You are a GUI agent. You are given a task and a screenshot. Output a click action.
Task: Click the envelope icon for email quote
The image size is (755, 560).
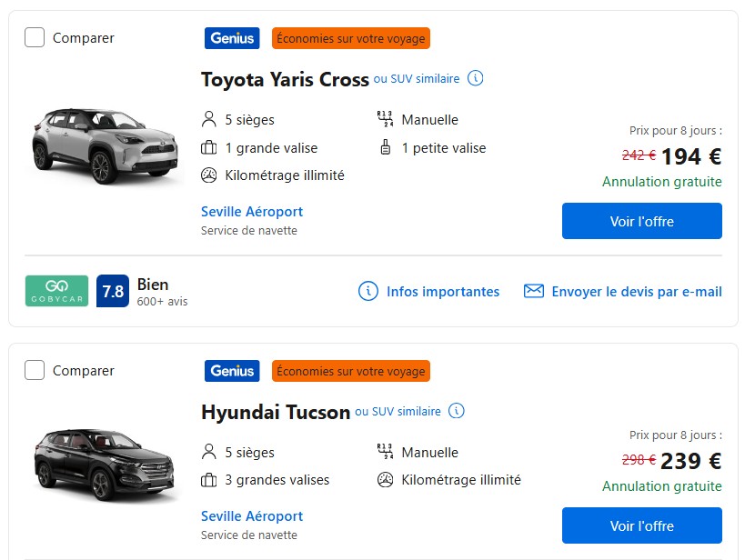coord(534,291)
